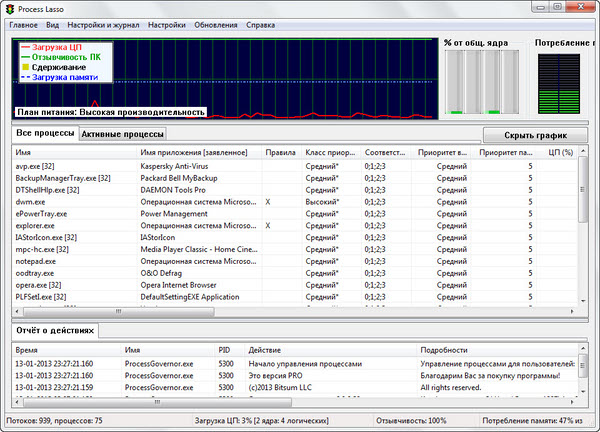Click the memory consumption meter
This screenshot has height=432, width=600.
coord(560,85)
